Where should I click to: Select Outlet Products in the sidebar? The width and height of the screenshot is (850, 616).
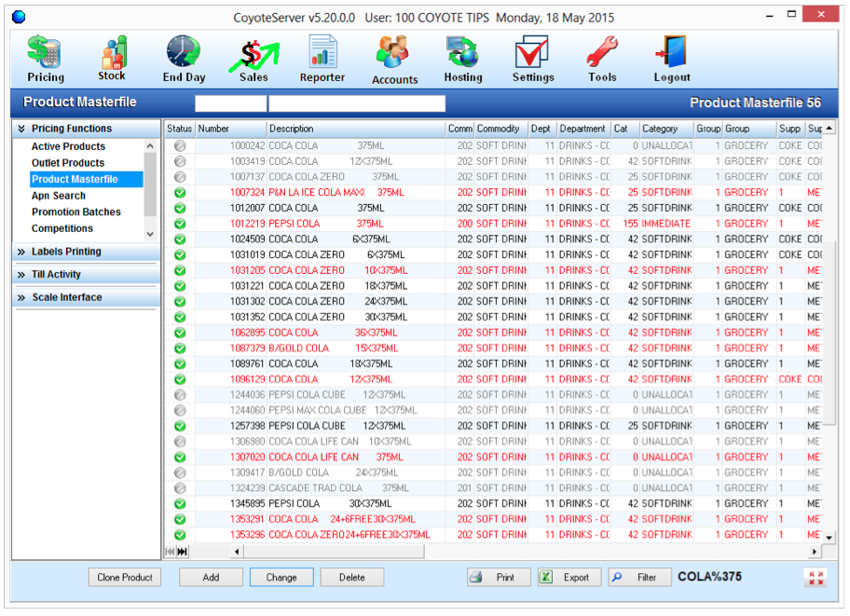pos(68,163)
